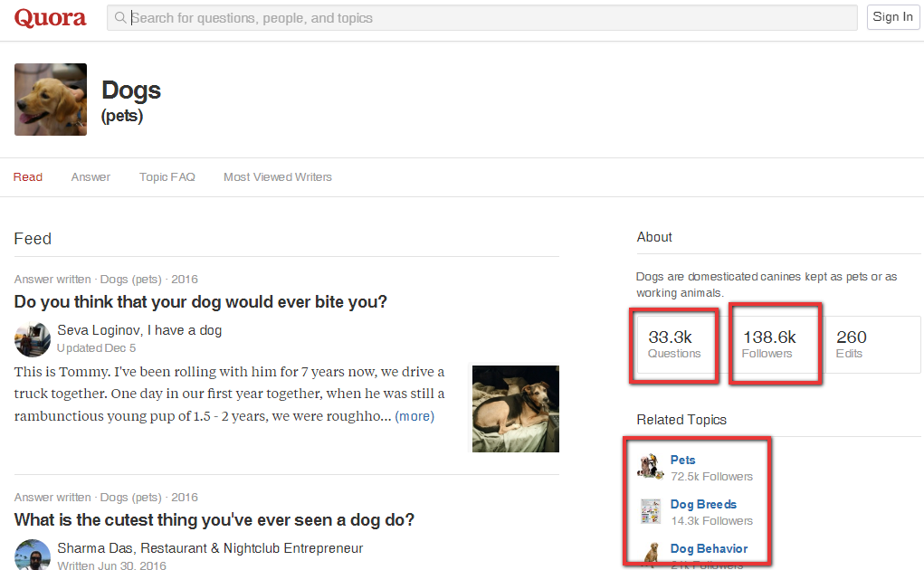Open the Dogs topic golden retriever photo
Screen dimensions: 924x570
pyautogui.click(x=51, y=100)
